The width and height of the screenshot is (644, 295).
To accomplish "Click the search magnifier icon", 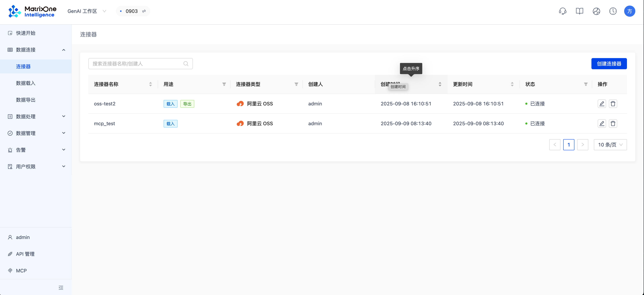I will [186, 64].
